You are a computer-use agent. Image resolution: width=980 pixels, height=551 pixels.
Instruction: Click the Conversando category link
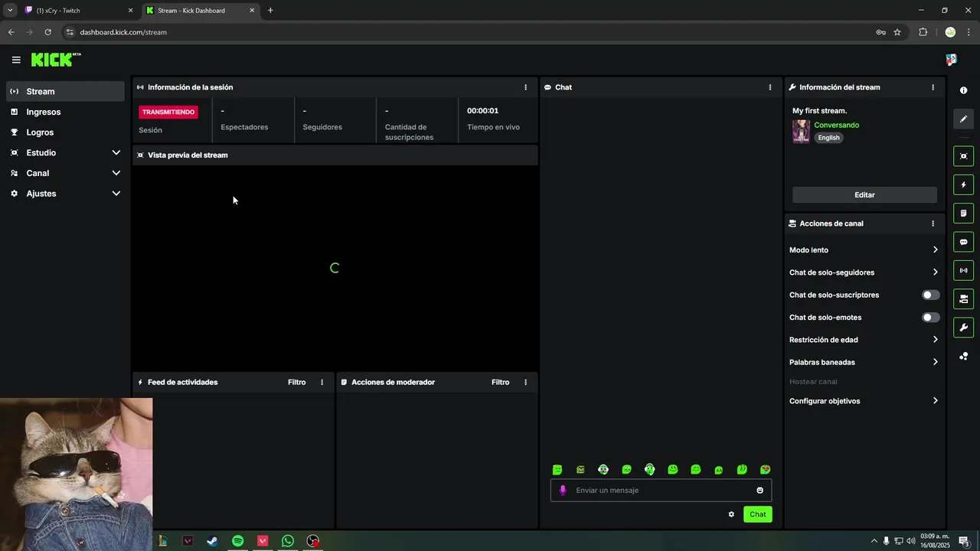coord(836,125)
